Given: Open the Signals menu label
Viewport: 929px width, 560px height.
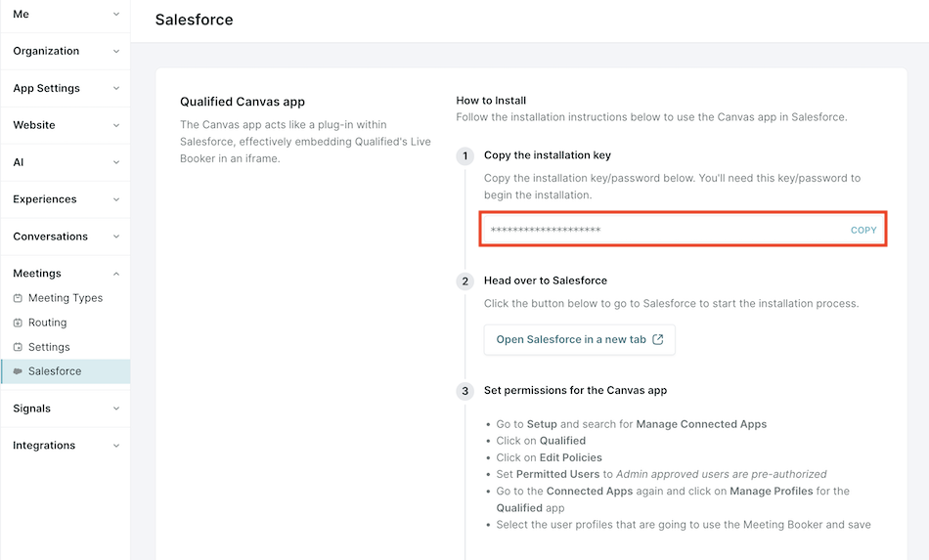Looking at the screenshot, I should point(31,409).
